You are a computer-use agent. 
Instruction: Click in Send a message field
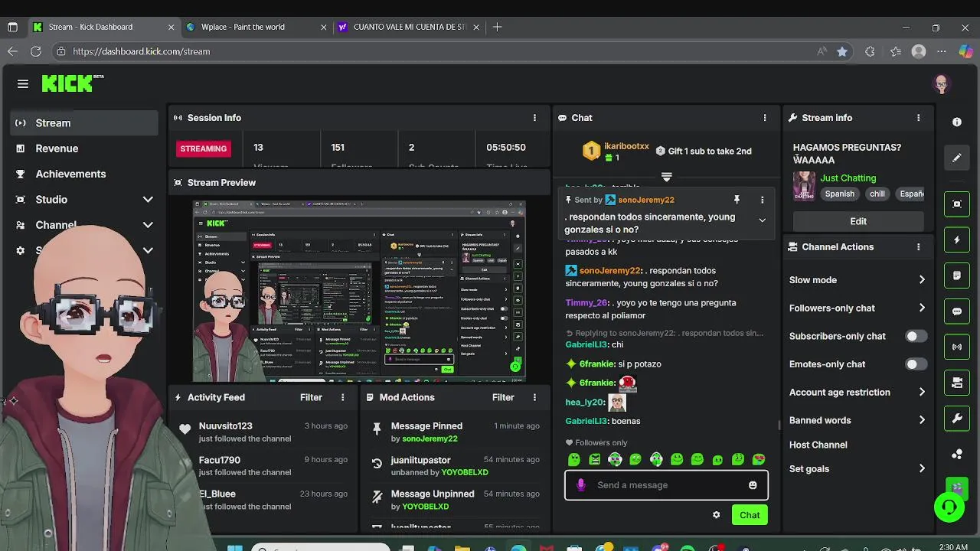tap(666, 485)
